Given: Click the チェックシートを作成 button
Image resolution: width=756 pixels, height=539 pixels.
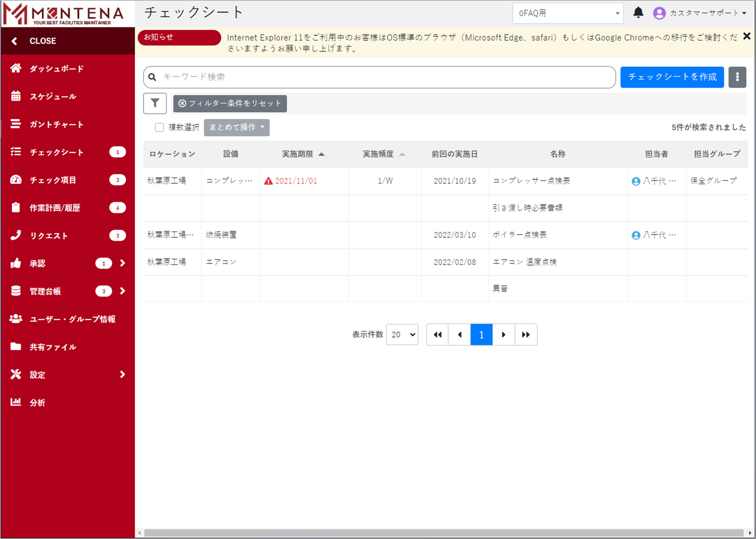Looking at the screenshot, I should point(672,77).
